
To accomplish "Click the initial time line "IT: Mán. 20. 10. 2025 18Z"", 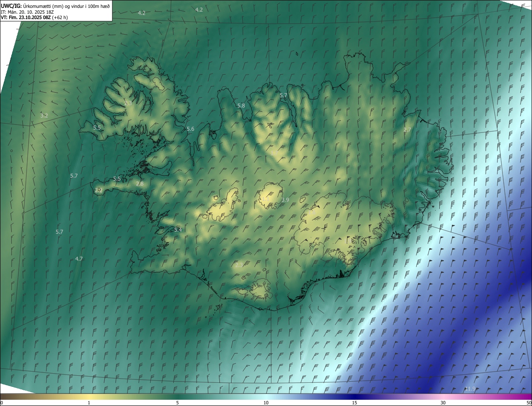I will [x=27, y=12].
